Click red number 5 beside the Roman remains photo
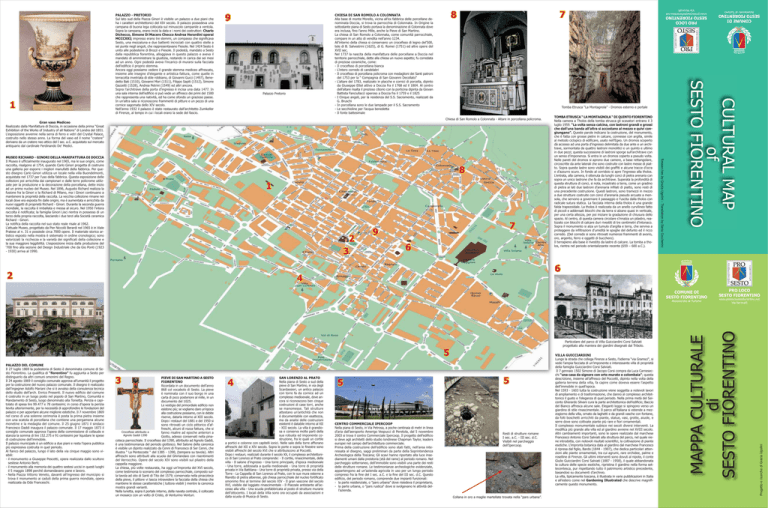 (x=506, y=381)
